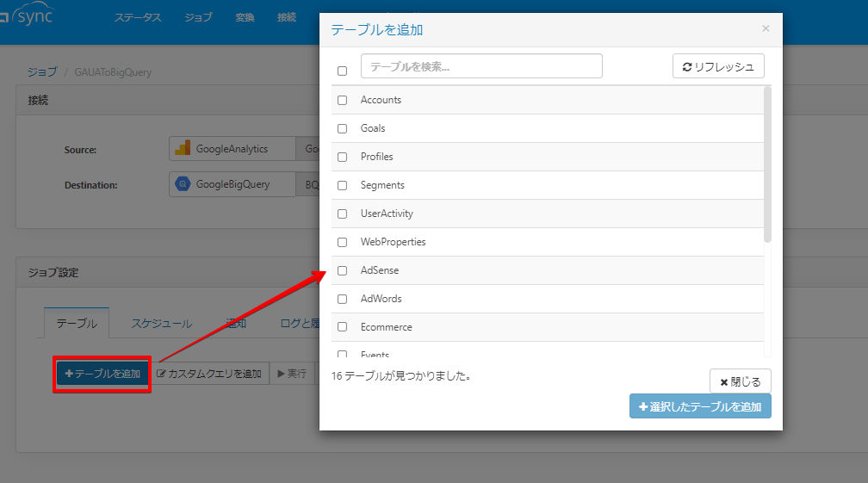868x483 pixels.
Task: Enable the Ecommerce table checkbox
Action: pos(342,327)
